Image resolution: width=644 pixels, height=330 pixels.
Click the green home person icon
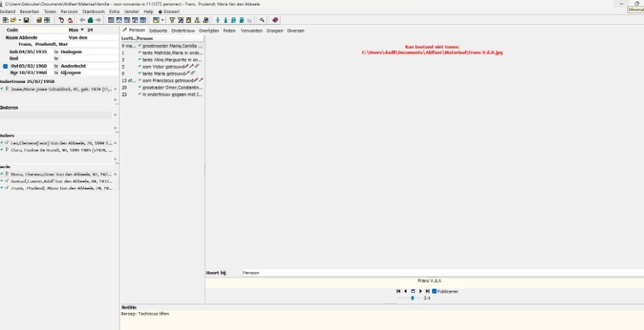[90, 20]
